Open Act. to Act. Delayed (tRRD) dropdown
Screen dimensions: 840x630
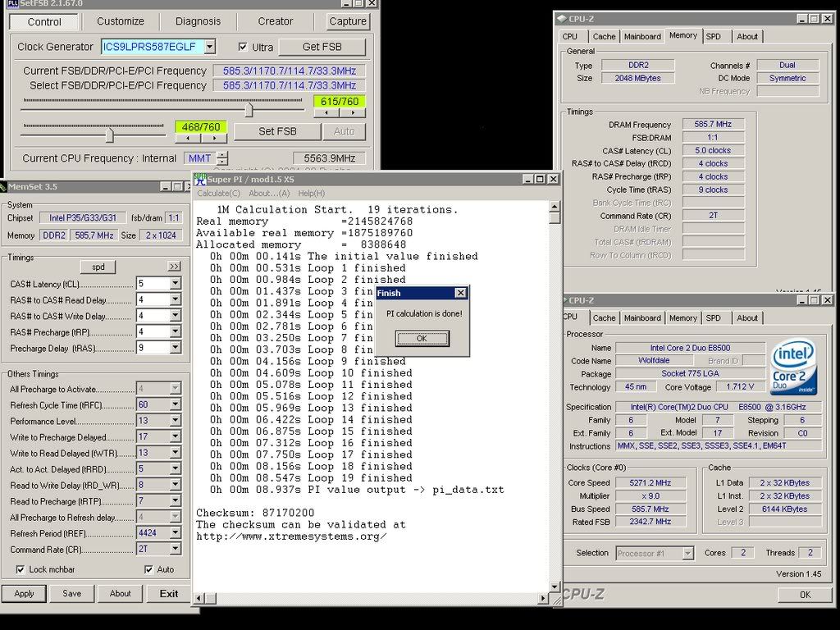[x=176, y=468]
